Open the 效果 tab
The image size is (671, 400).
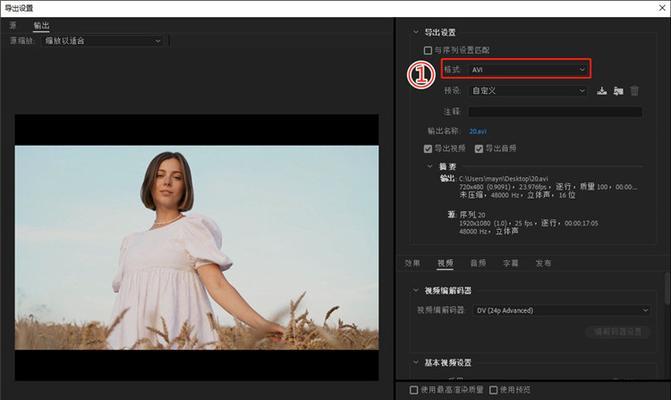(413, 263)
